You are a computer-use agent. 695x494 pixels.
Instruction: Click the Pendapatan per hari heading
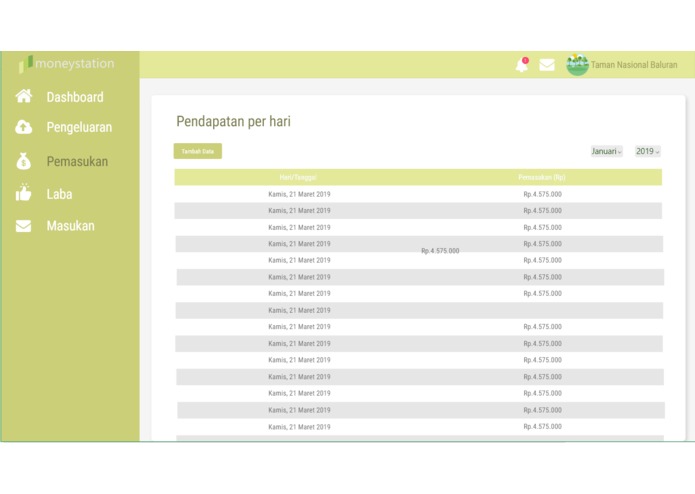click(234, 121)
